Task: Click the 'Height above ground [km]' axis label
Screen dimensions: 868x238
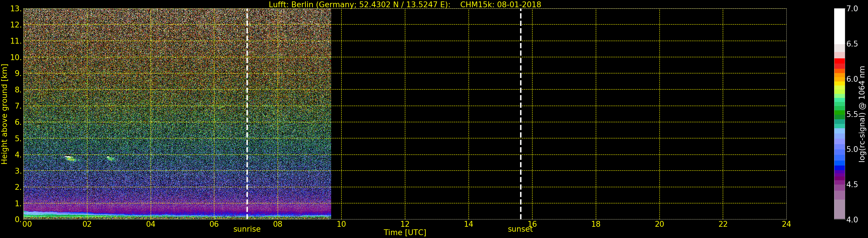Action: (x=4, y=114)
